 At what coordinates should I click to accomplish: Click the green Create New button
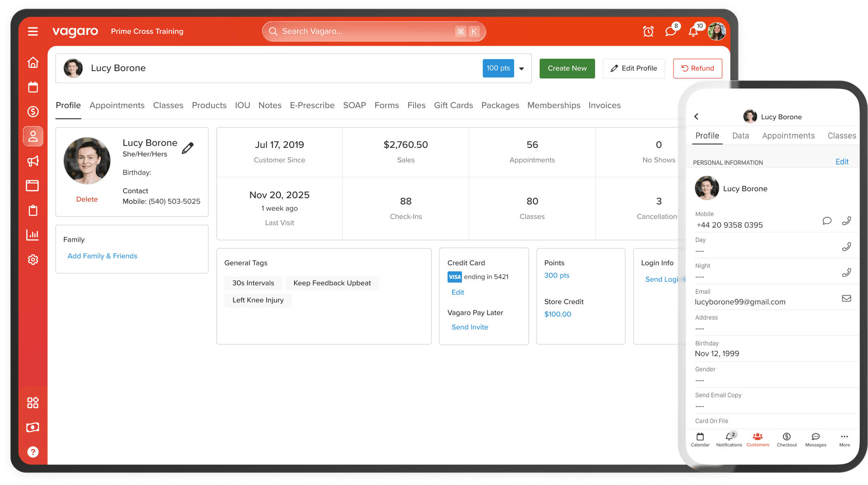point(567,68)
